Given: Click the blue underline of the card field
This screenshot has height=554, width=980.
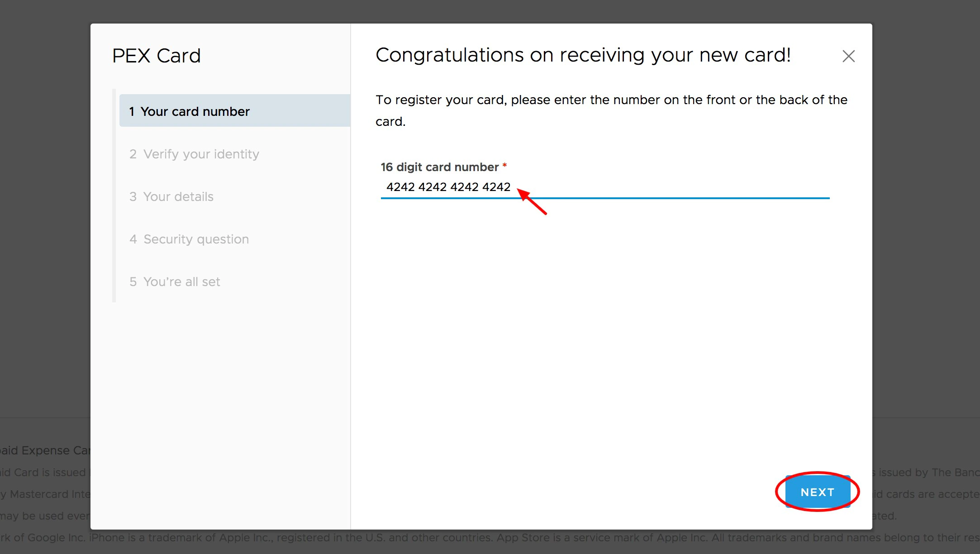Looking at the screenshot, I should 605,198.
